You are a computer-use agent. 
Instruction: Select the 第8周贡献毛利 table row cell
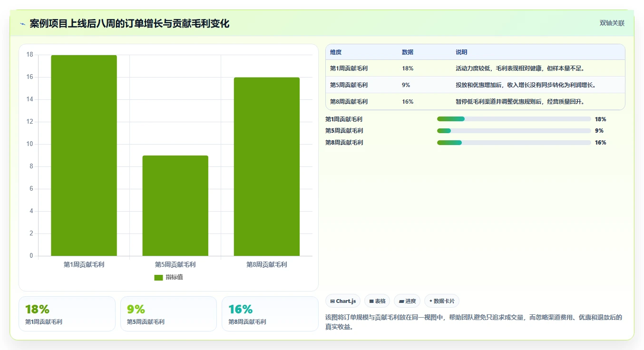pos(349,102)
